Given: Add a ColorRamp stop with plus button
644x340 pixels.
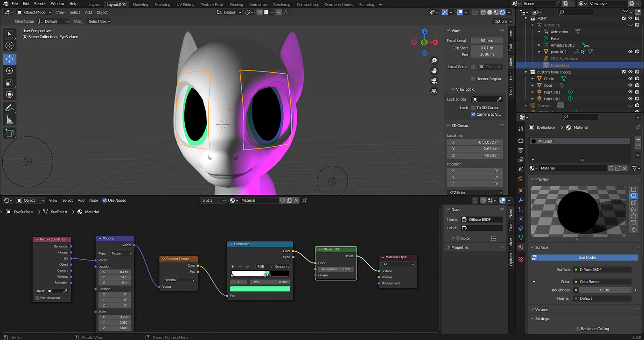Looking at the screenshot, I should coord(233,267).
